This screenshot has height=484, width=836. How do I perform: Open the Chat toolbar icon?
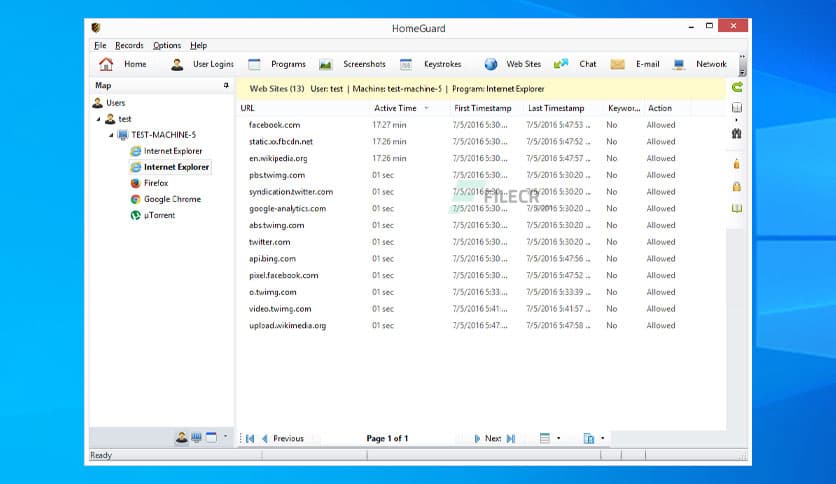[x=560, y=64]
